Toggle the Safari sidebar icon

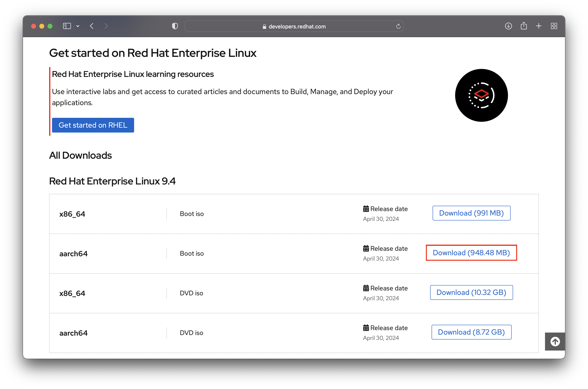point(67,26)
